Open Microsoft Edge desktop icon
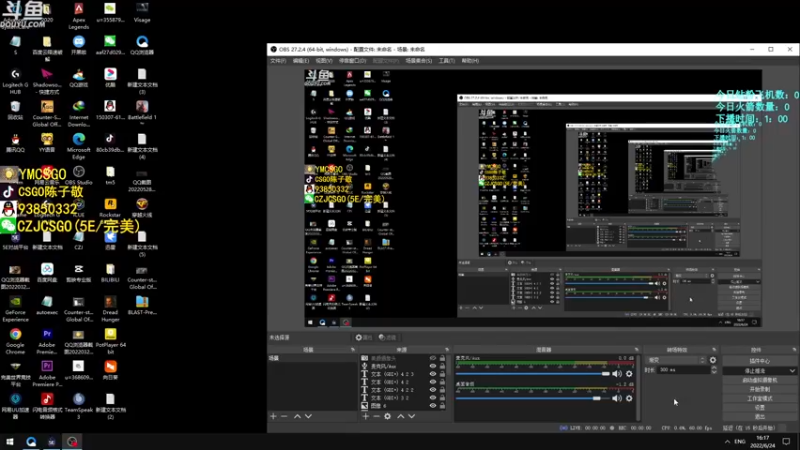 point(79,146)
